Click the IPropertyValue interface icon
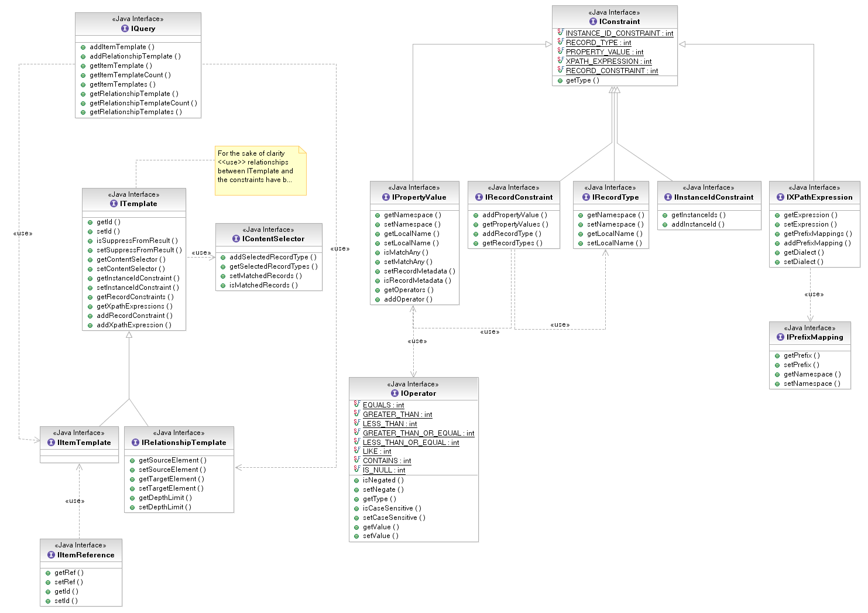 coord(386,197)
